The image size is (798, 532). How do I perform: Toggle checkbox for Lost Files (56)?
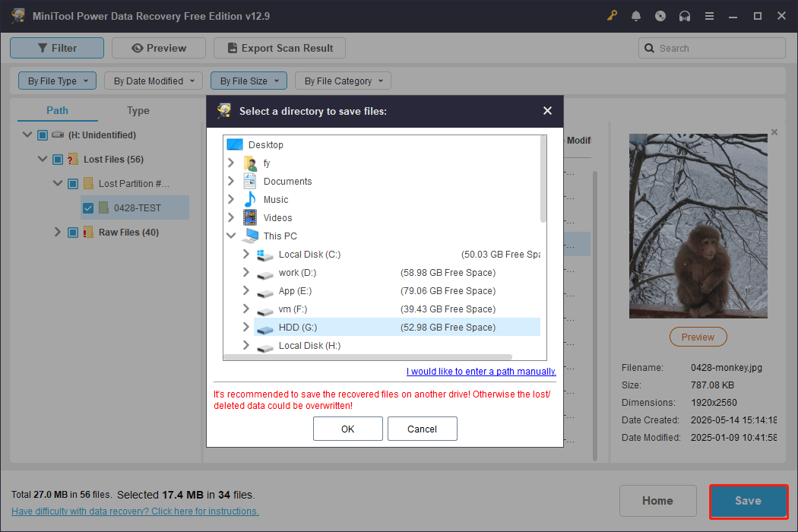pyautogui.click(x=58, y=160)
